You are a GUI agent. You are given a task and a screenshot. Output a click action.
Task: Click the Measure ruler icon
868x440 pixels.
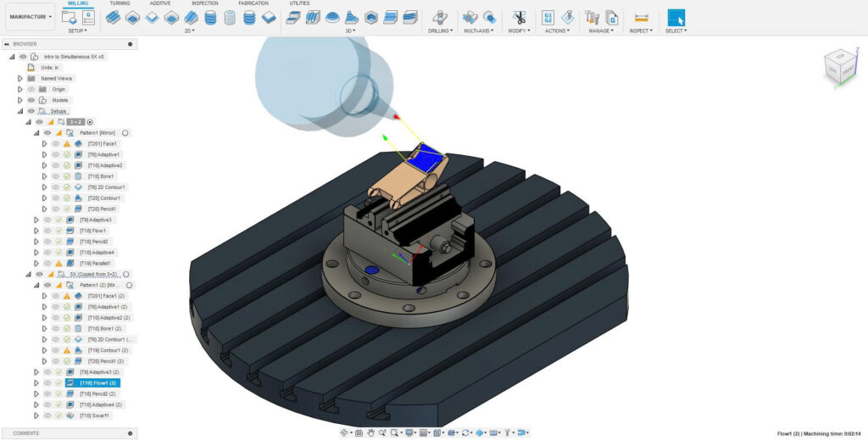(x=641, y=18)
